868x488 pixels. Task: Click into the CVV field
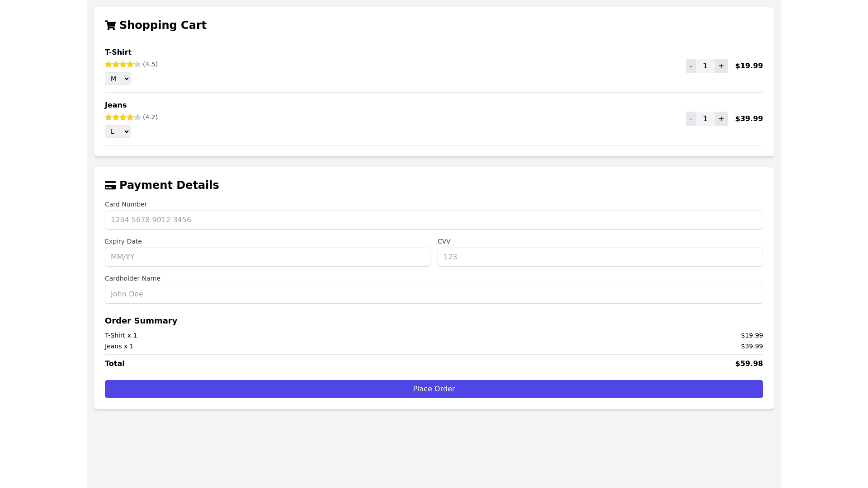600,257
